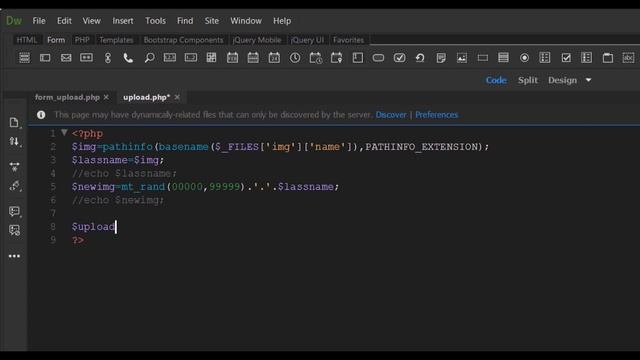The width and height of the screenshot is (640, 360).
Task: Insert a Submit Button icon
Action: (x=399, y=58)
